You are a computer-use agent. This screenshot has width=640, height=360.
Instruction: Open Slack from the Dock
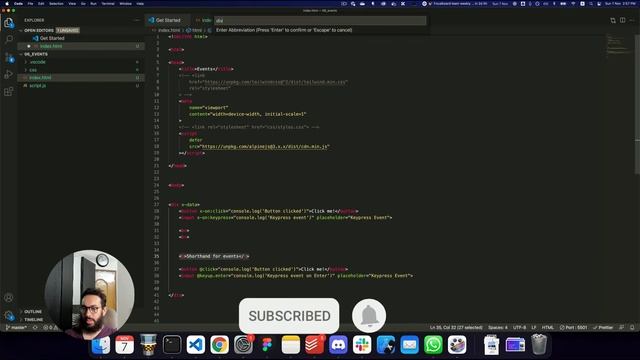[362, 345]
